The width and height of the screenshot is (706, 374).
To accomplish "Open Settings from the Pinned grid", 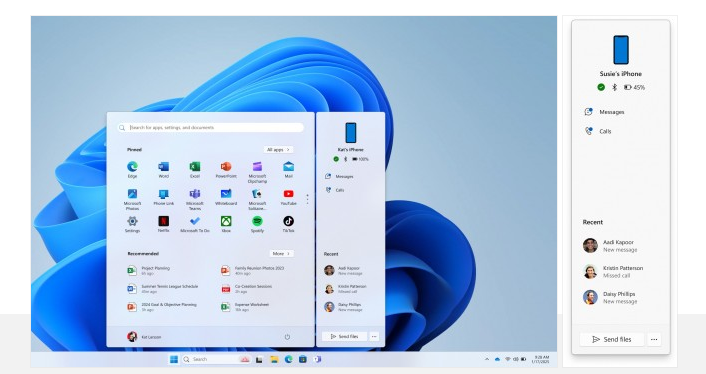I will pyautogui.click(x=132, y=224).
